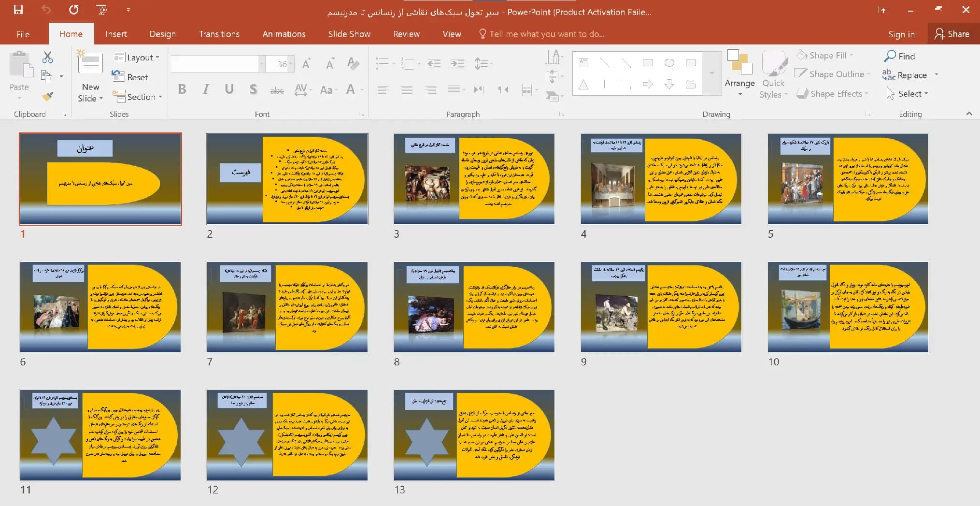Decrease list indent level icon
Image resolution: width=980 pixels, height=506 pixels.
pos(434,63)
